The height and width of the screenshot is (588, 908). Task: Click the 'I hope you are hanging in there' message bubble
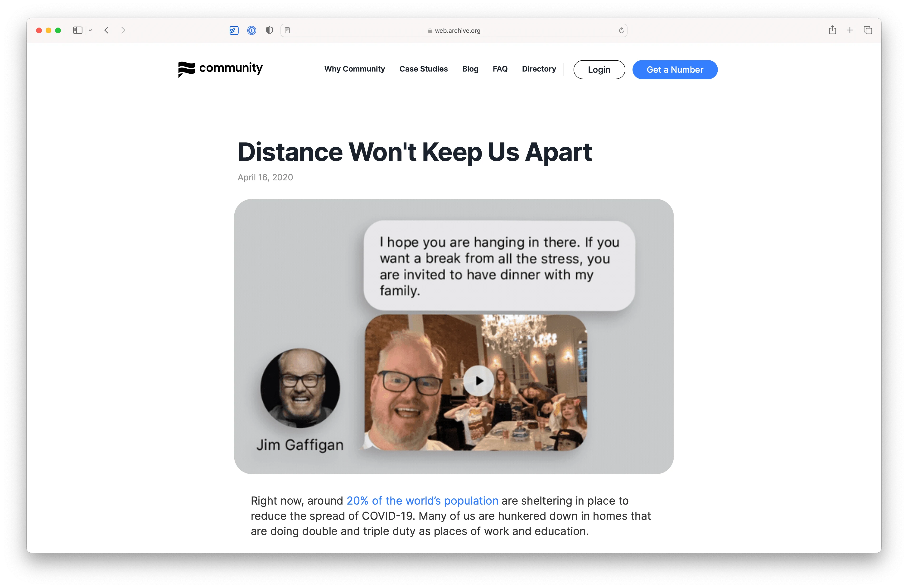[x=499, y=265]
